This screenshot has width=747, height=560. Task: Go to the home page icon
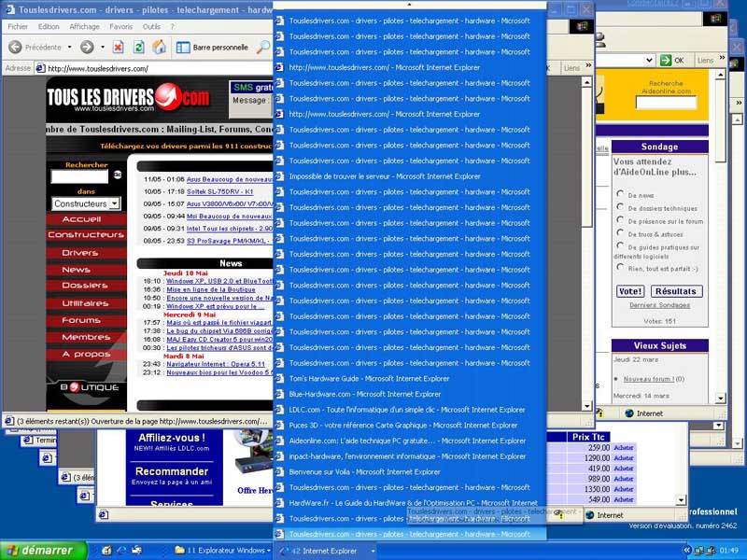(x=159, y=47)
